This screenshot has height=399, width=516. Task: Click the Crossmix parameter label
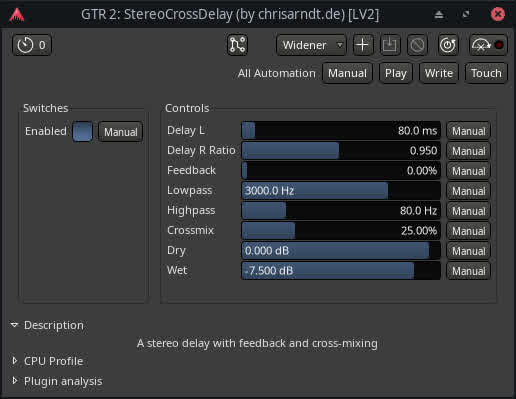click(x=190, y=230)
